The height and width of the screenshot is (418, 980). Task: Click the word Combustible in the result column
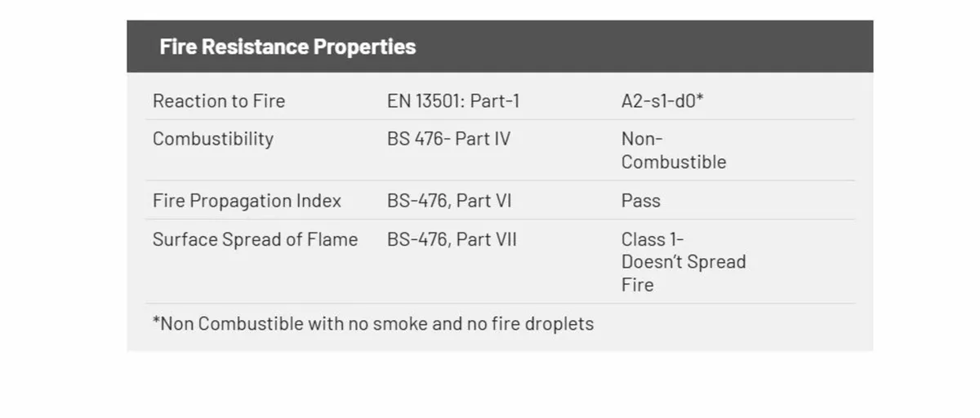pyautogui.click(x=674, y=162)
